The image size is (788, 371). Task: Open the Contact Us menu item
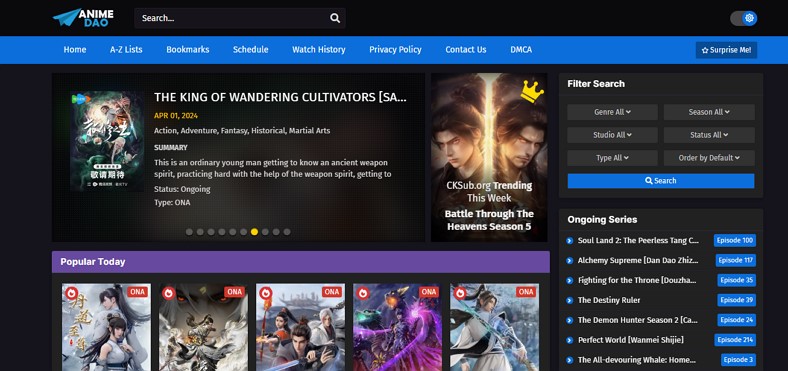pos(466,50)
